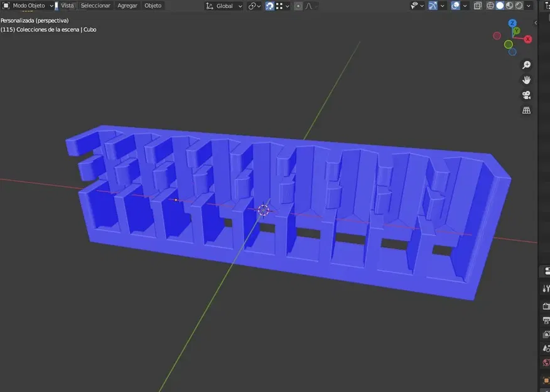The height and width of the screenshot is (392, 550).
Task: Expand the shading options dropdown arrow
Action: click(528, 6)
